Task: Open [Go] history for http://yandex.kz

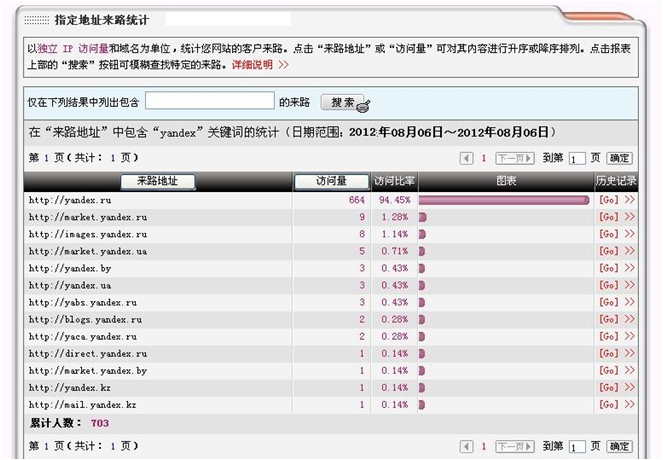Action: pyautogui.click(x=608, y=388)
